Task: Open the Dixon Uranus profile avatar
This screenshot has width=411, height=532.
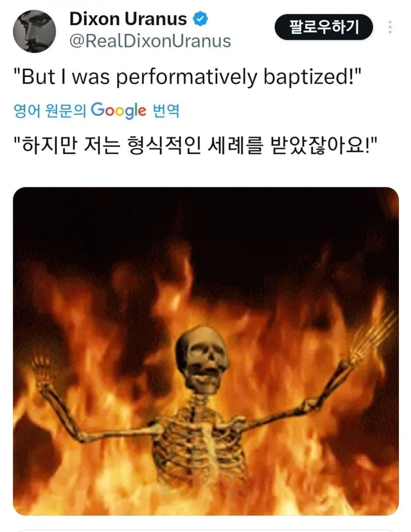Action: pos(34,31)
